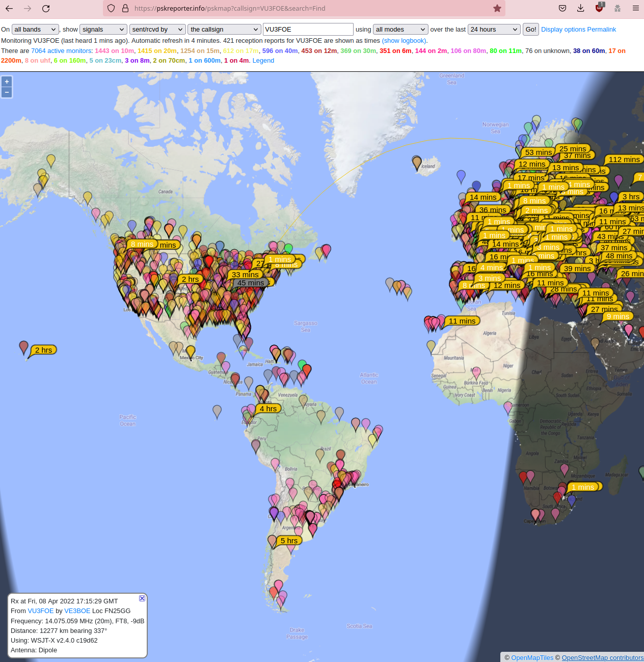
Task: Click the 'show logbook' link
Action: click(x=404, y=41)
